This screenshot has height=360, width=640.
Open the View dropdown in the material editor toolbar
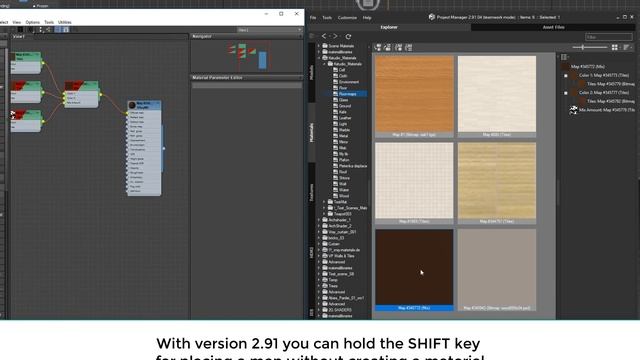(x=270, y=30)
